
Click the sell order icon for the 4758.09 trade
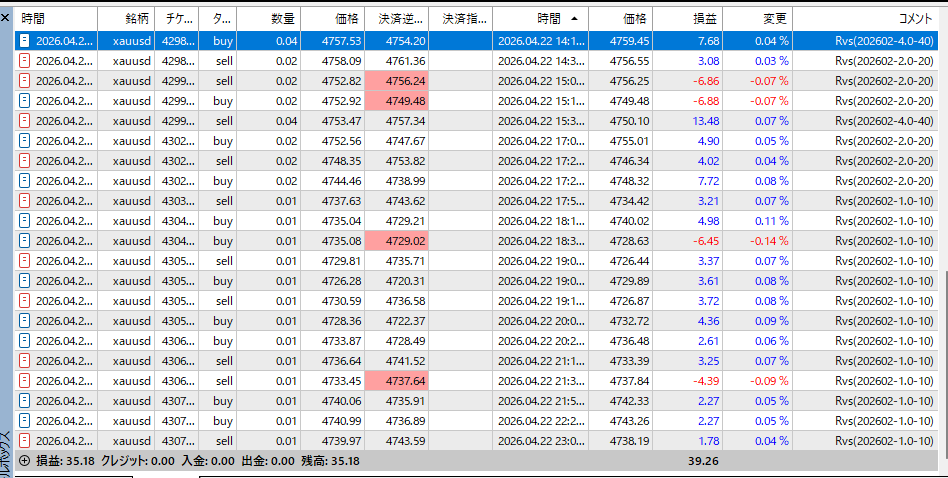click(x=25, y=61)
